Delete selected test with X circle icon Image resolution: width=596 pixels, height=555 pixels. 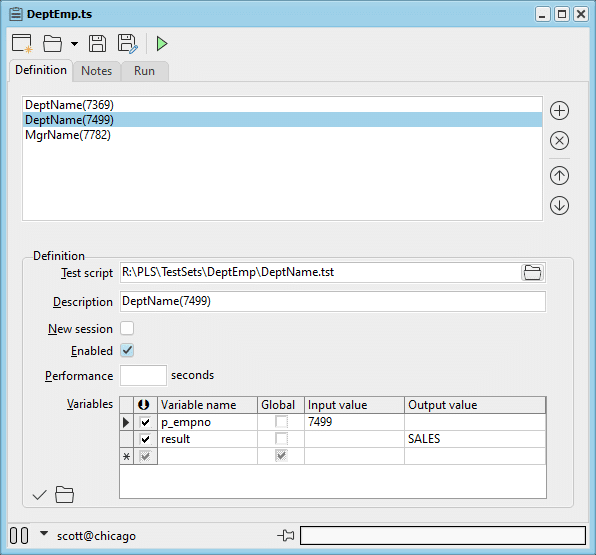pyautogui.click(x=559, y=141)
